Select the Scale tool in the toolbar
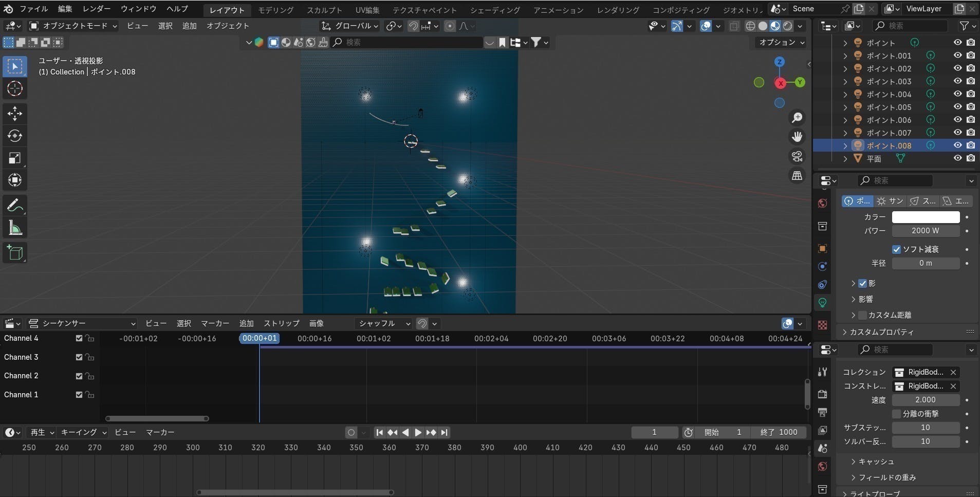980x497 pixels. (x=15, y=158)
